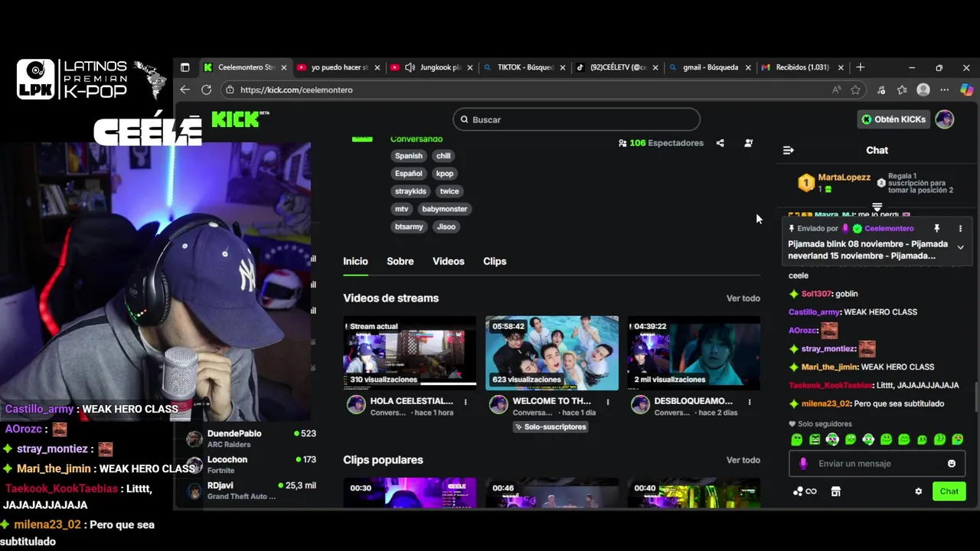Switch to Videos tab
This screenshot has height=551, width=980.
(449, 261)
